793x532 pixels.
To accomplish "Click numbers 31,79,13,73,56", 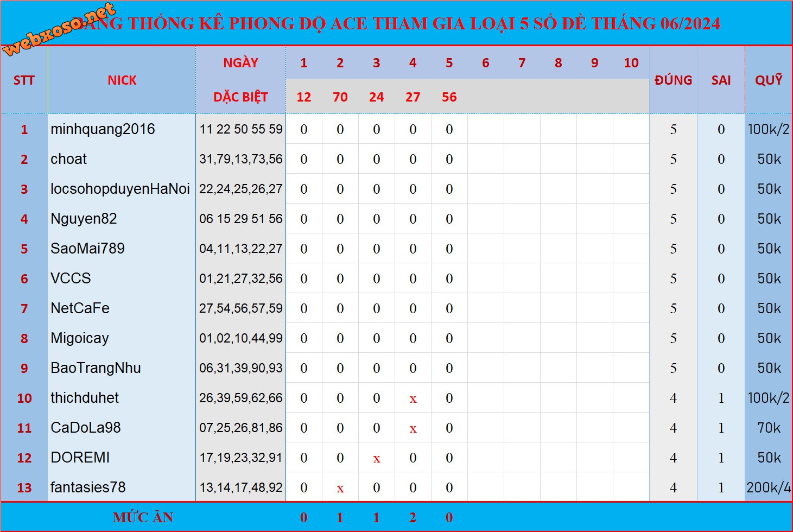I will (241, 159).
